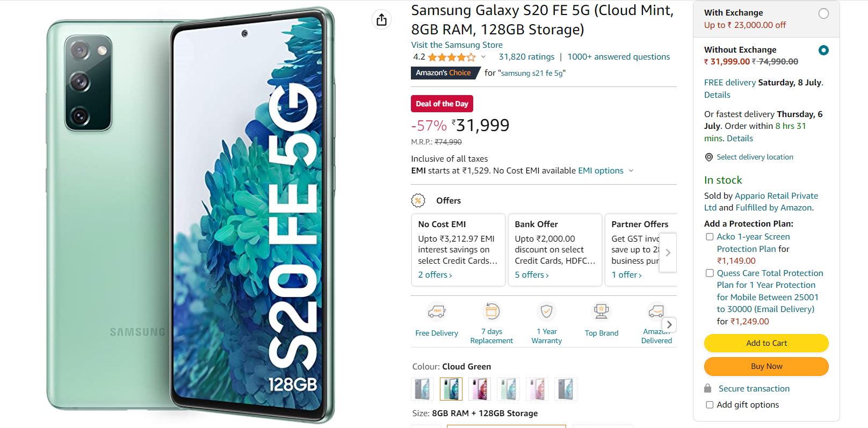Open the No Cost EMI 2 offers link
868x428 pixels.
(x=435, y=275)
